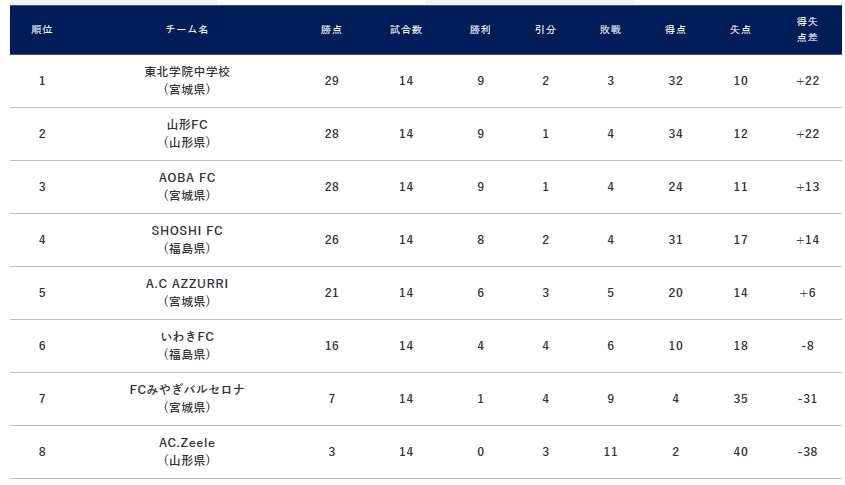Open the AC.Zeele team entry

click(x=187, y=443)
